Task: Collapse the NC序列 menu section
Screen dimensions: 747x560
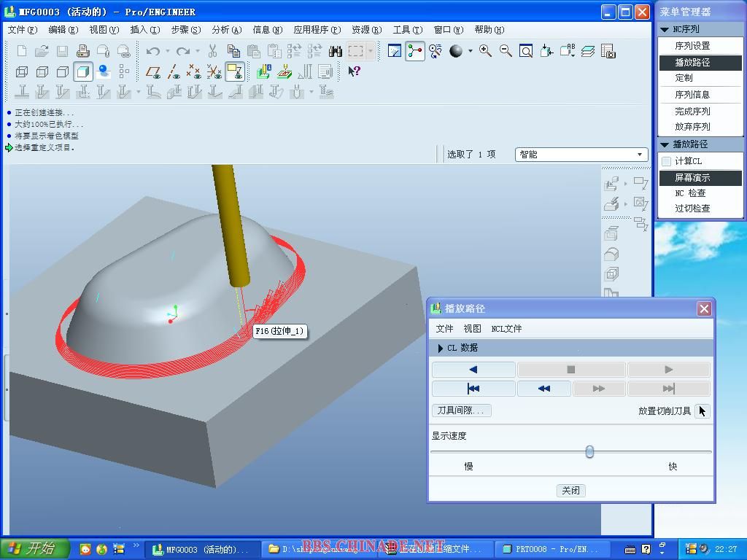Action: click(x=665, y=29)
